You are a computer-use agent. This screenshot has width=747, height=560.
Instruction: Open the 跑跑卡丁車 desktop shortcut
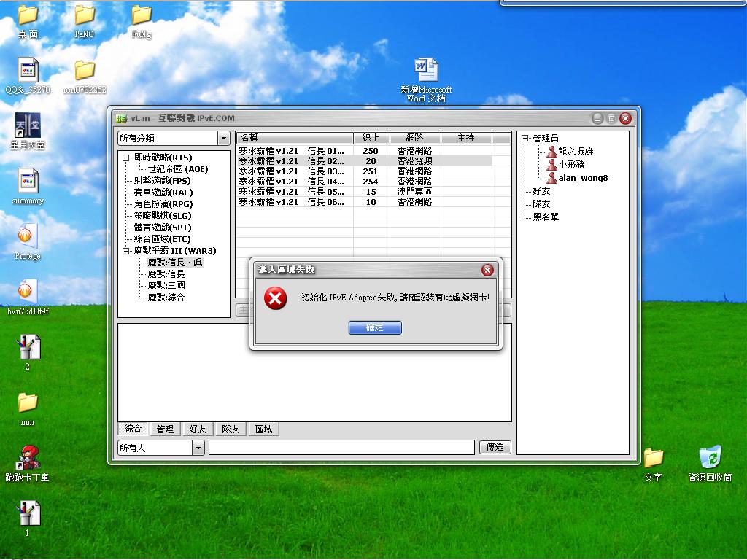pos(28,459)
